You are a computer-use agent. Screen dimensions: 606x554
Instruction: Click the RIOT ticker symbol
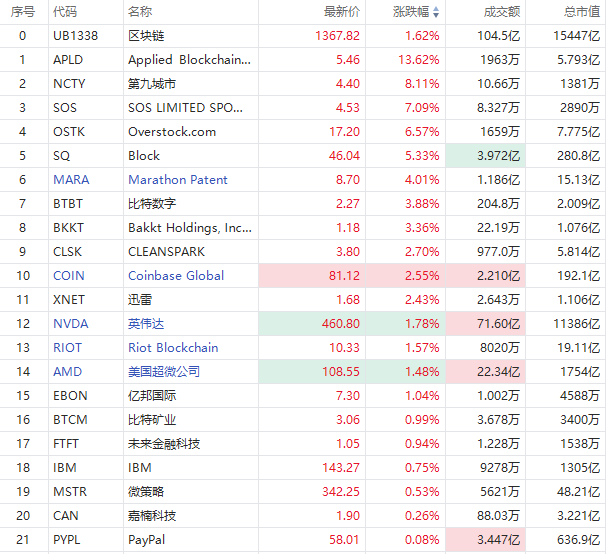point(68,348)
